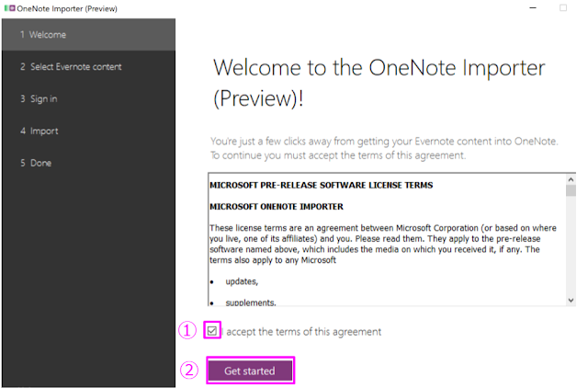
Task: Go to step 2 Select Evernote content
Action: (88, 67)
